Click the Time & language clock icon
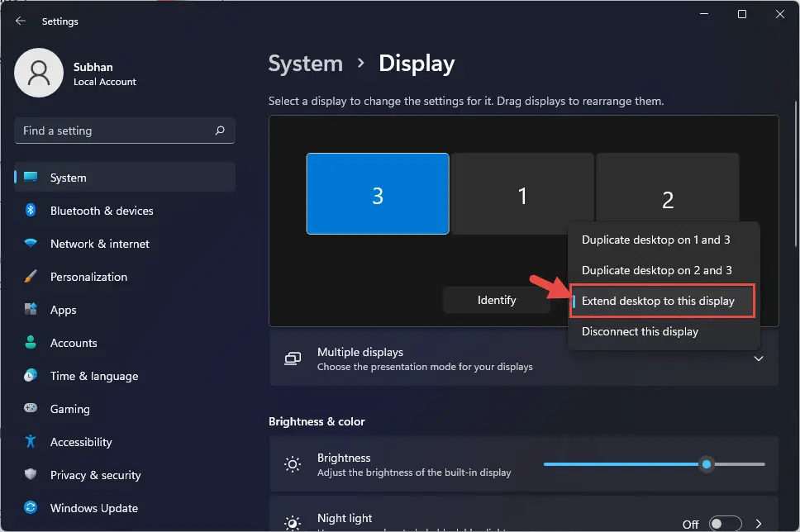This screenshot has height=532, width=800. (x=31, y=375)
